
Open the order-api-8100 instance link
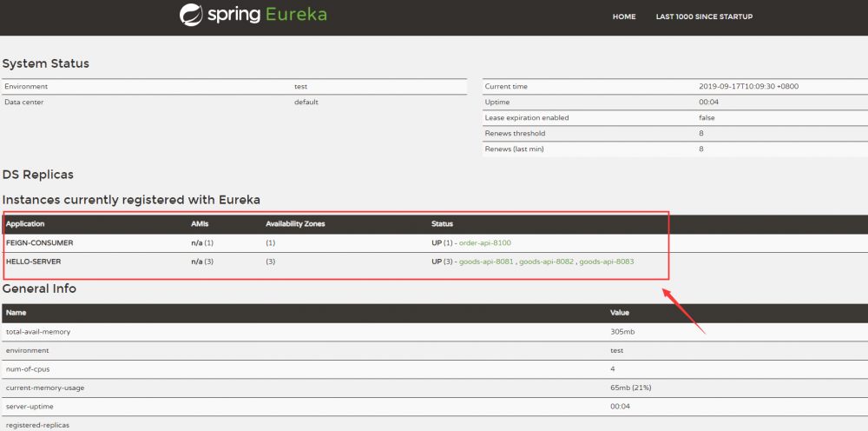485,243
